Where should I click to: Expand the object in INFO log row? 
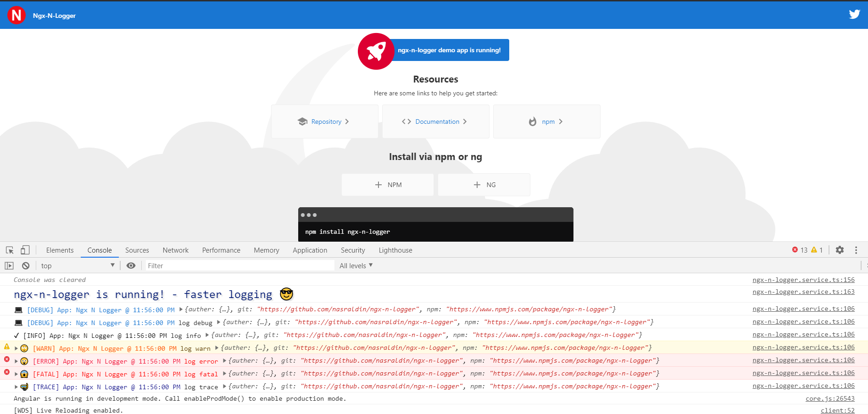point(207,335)
